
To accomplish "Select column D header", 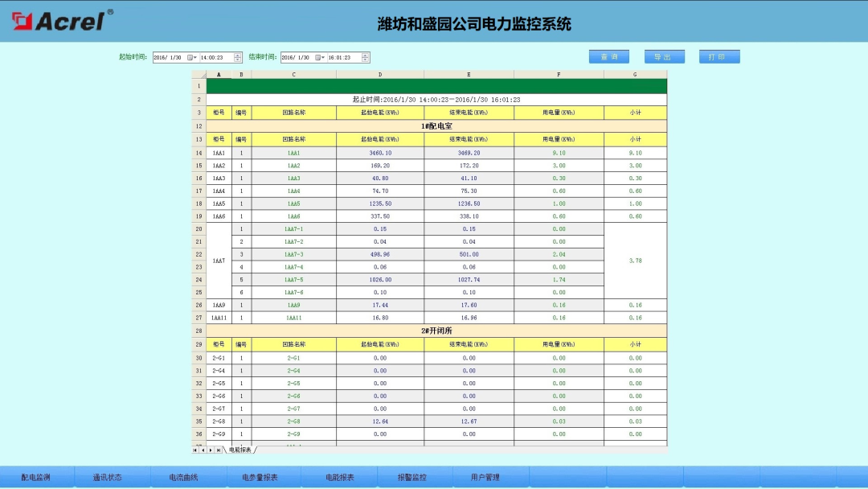I will tap(379, 75).
